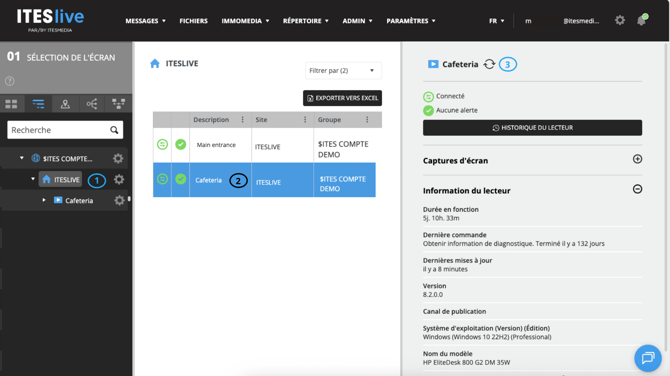Screen dimensions: 670x376
Task: Sort by Description column header
Action: (211, 120)
